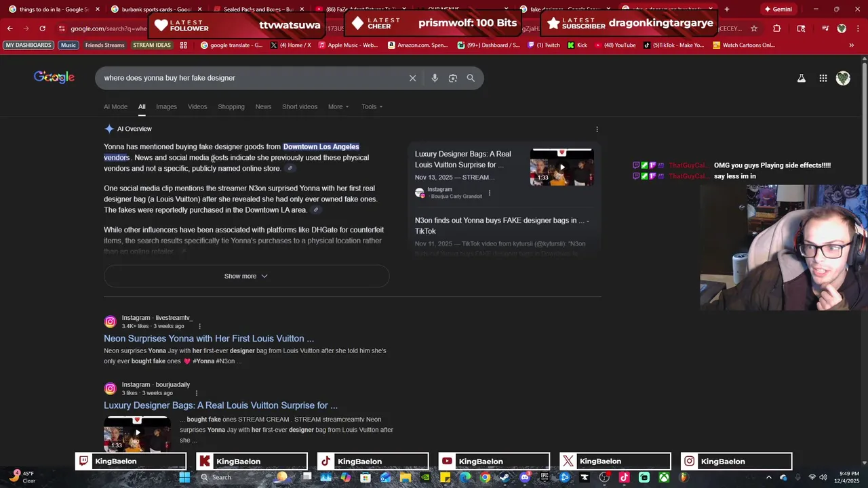Open Chrome from the taskbar
This screenshot has width=868, height=488.
(485, 477)
